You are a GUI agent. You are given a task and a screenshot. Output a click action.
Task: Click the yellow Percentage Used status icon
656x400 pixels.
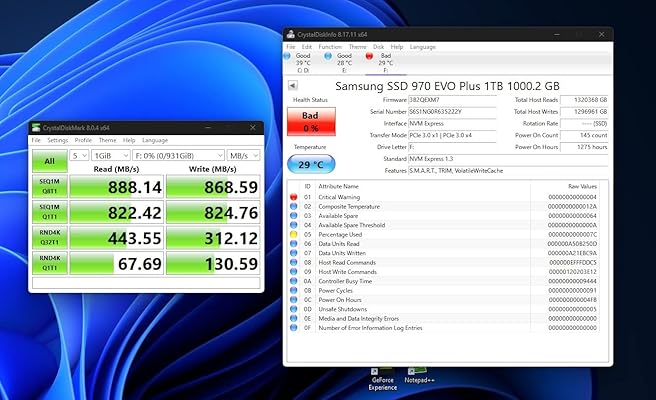pyautogui.click(x=292, y=234)
